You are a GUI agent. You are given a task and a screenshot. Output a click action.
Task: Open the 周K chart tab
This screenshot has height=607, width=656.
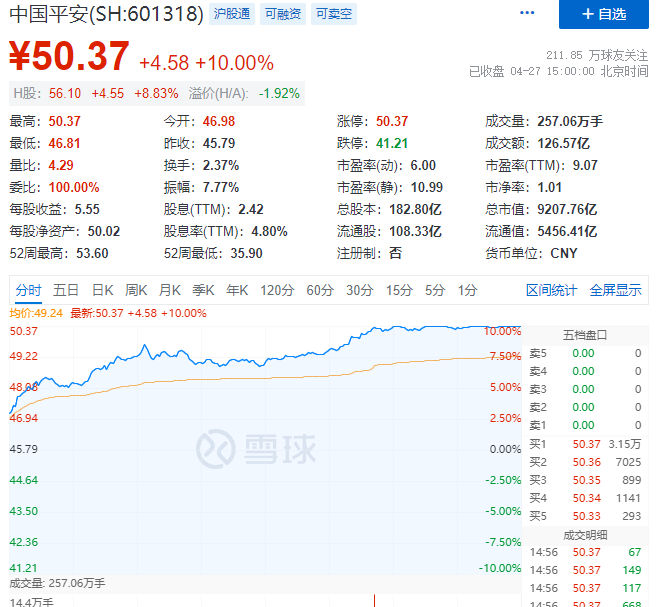(136, 290)
